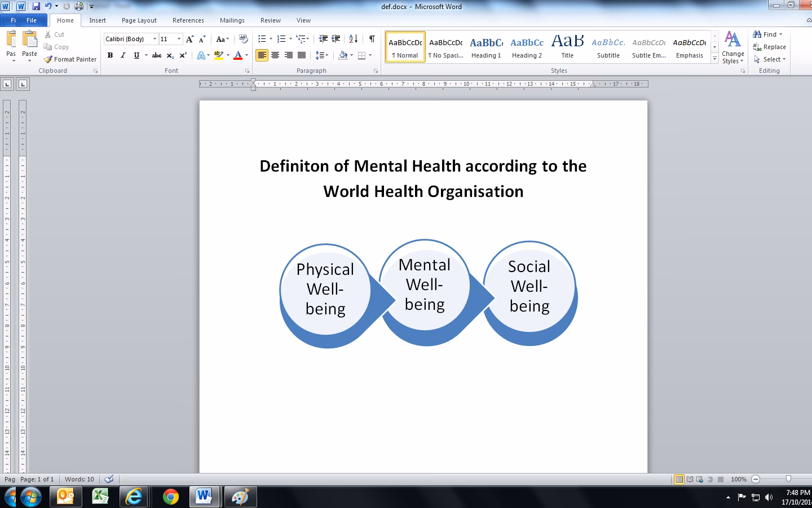Toggle Bold formatting
Image resolution: width=812 pixels, height=508 pixels.
pyautogui.click(x=110, y=55)
